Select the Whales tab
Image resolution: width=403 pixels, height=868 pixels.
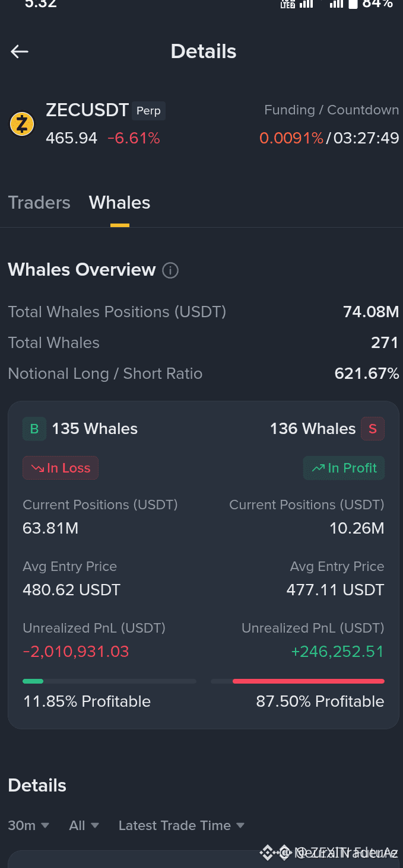(120, 203)
